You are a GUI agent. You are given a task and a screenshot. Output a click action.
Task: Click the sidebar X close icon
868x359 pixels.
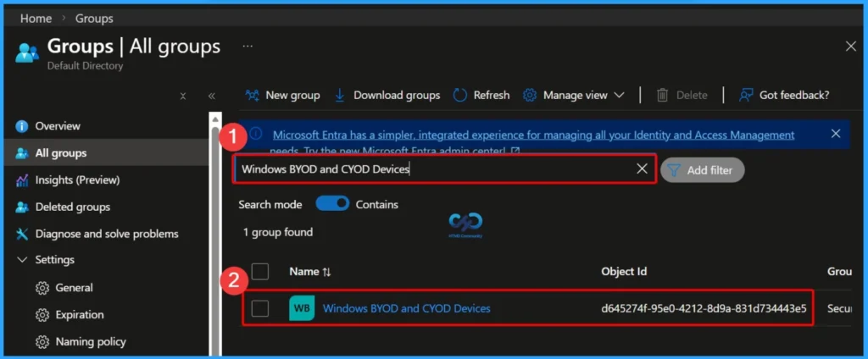point(183,96)
